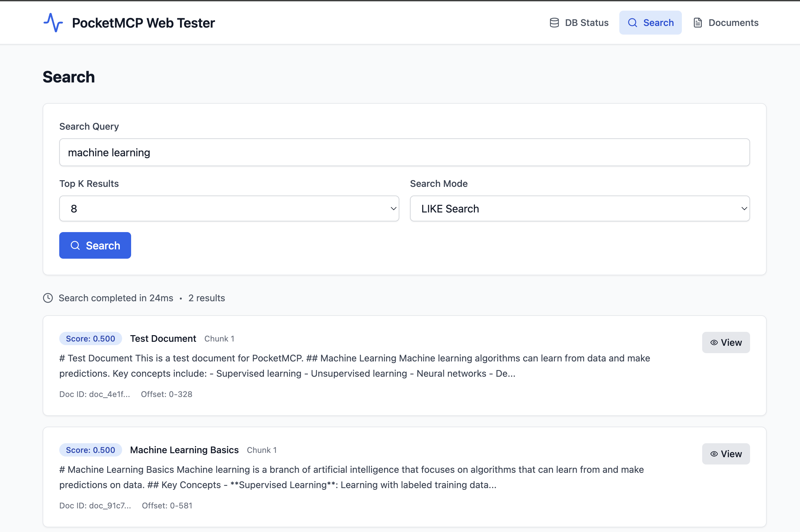The width and height of the screenshot is (800, 532).
Task: Click the PocketMCP waveform logo icon
Action: pyautogui.click(x=53, y=22)
